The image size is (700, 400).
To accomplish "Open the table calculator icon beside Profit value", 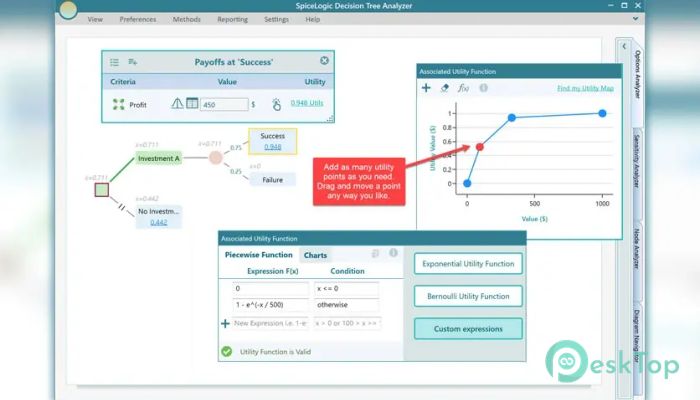I will tap(192, 104).
